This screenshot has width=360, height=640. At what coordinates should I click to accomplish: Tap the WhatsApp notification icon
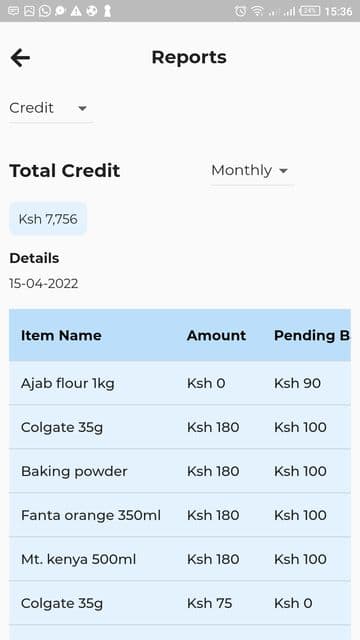(45, 11)
